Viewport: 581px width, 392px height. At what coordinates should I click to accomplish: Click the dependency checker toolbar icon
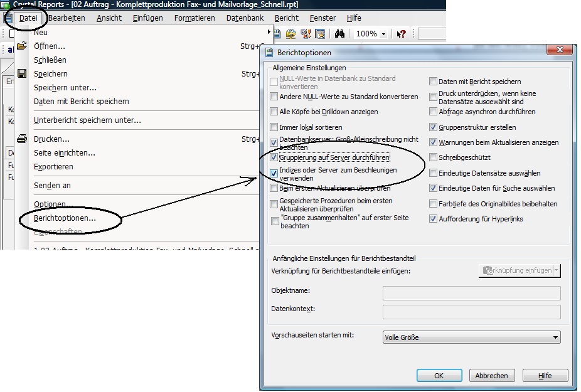[x=306, y=34]
